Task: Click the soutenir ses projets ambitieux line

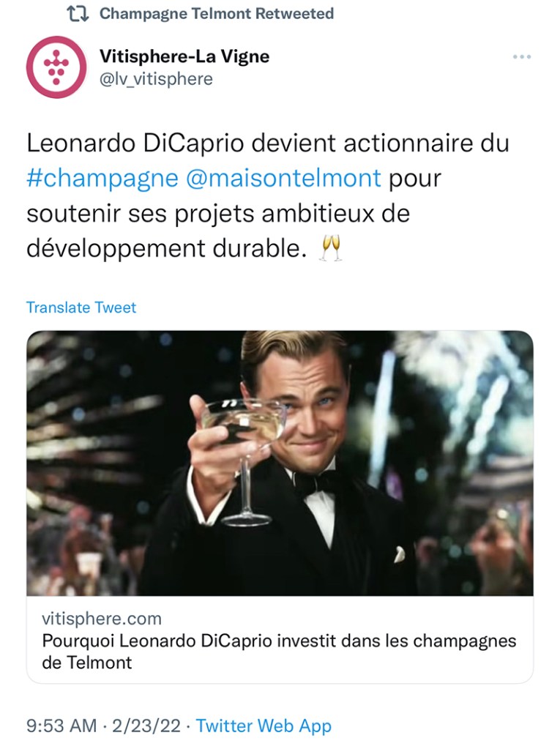Action: coord(218,214)
